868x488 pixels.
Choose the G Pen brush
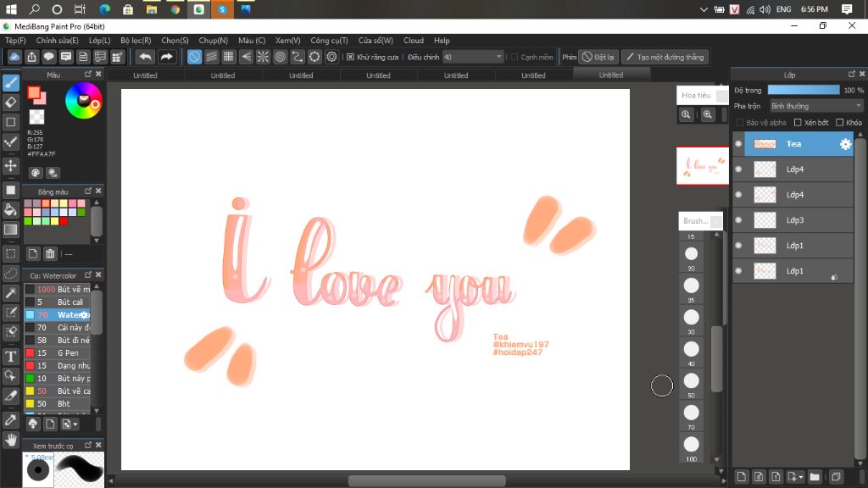click(57, 353)
